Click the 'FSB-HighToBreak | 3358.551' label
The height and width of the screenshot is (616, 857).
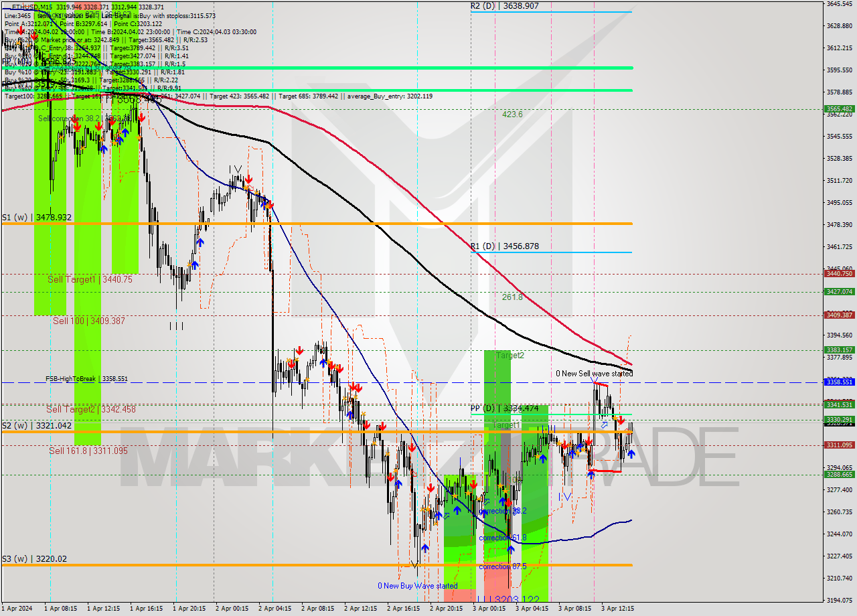coord(86,379)
